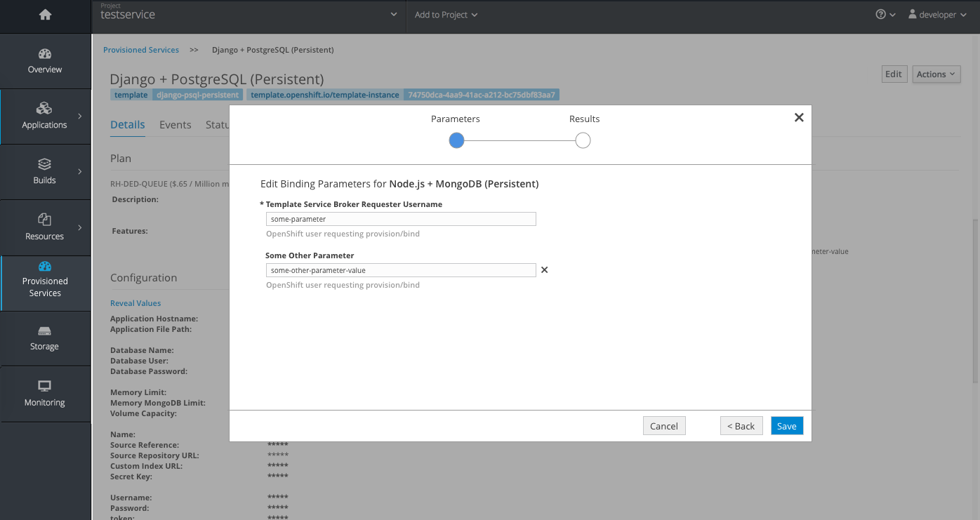Select the Results wizard step circle
The image size is (980, 520).
coord(583,141)
